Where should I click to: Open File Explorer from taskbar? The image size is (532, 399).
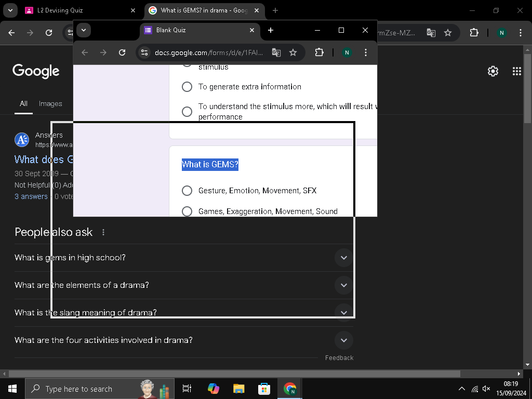point(239,389)
